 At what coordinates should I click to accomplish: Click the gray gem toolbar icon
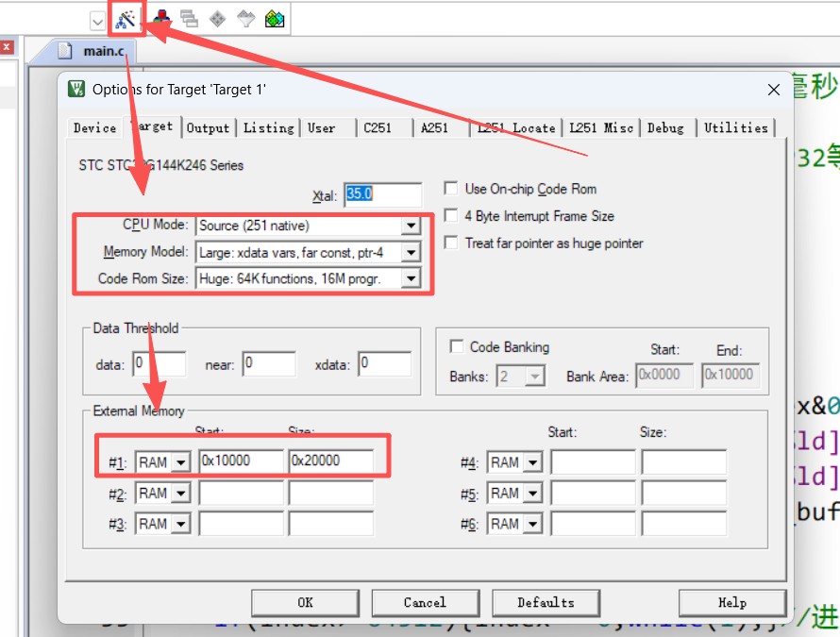tap(245, 18)
